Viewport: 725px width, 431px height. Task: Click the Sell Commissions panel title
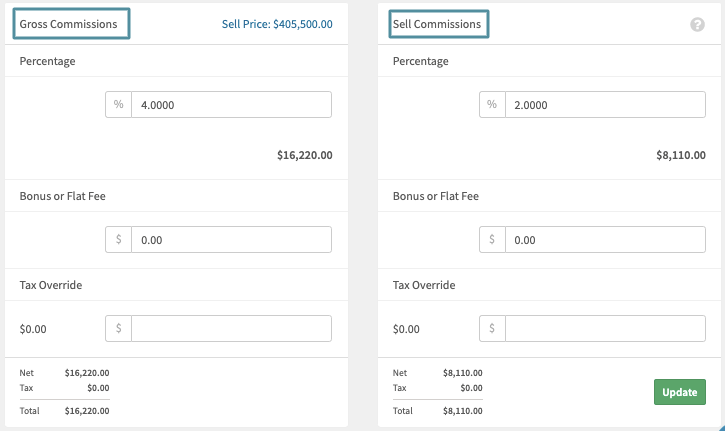pyautogui.click(x=437, y=23)
